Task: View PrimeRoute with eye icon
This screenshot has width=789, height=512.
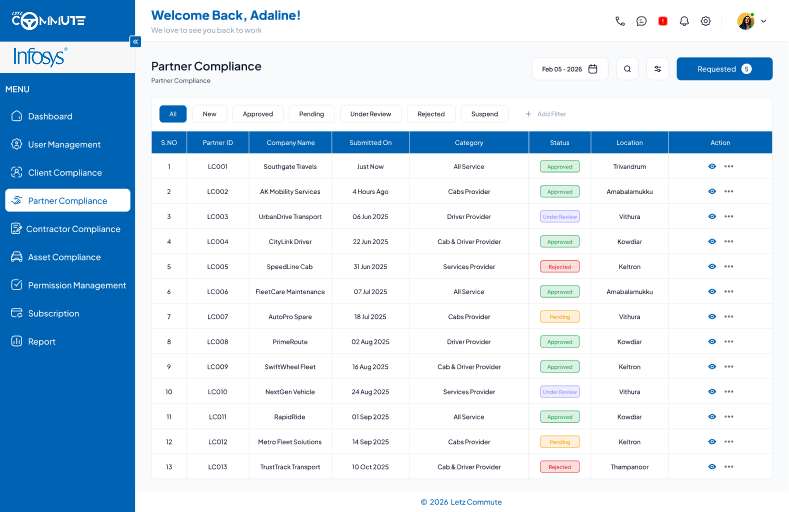Action: click(712, 342)
